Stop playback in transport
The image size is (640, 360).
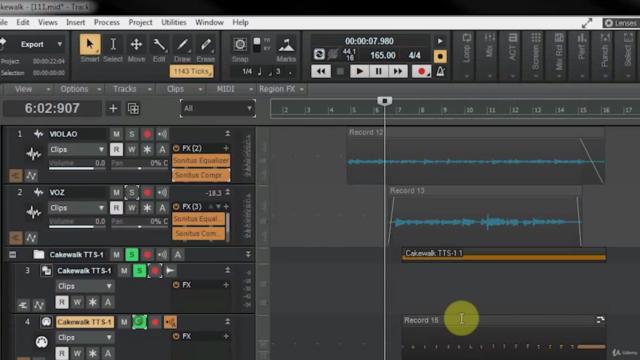pos(340,71)
